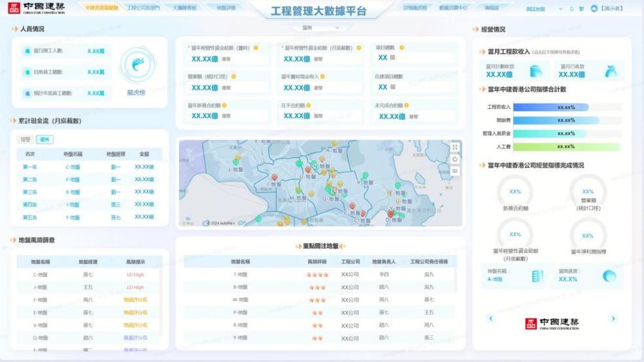This screenshot has height=362, width=644.
Task: Toggle the 預警 filter in cash flow ranking
Action: tap(25, 139)
